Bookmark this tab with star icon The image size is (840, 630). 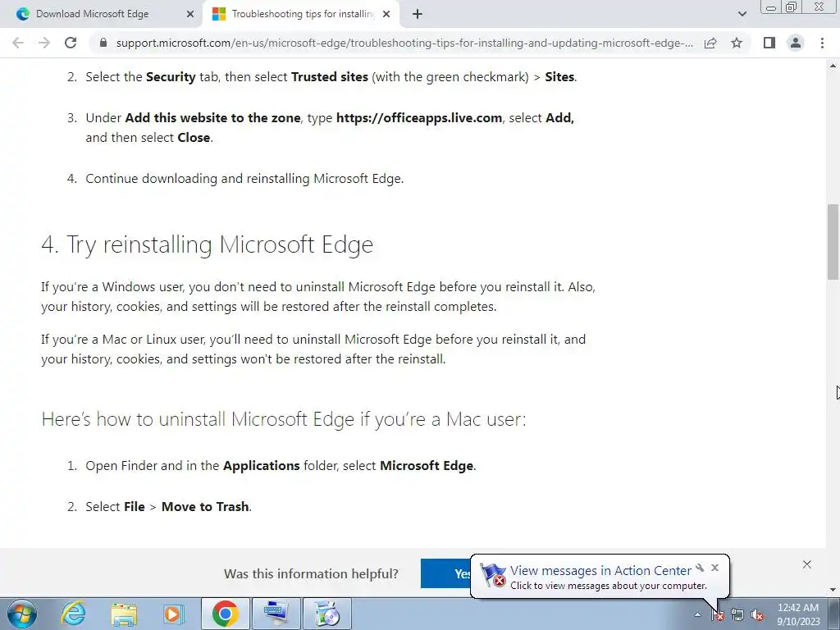(737, 43)
